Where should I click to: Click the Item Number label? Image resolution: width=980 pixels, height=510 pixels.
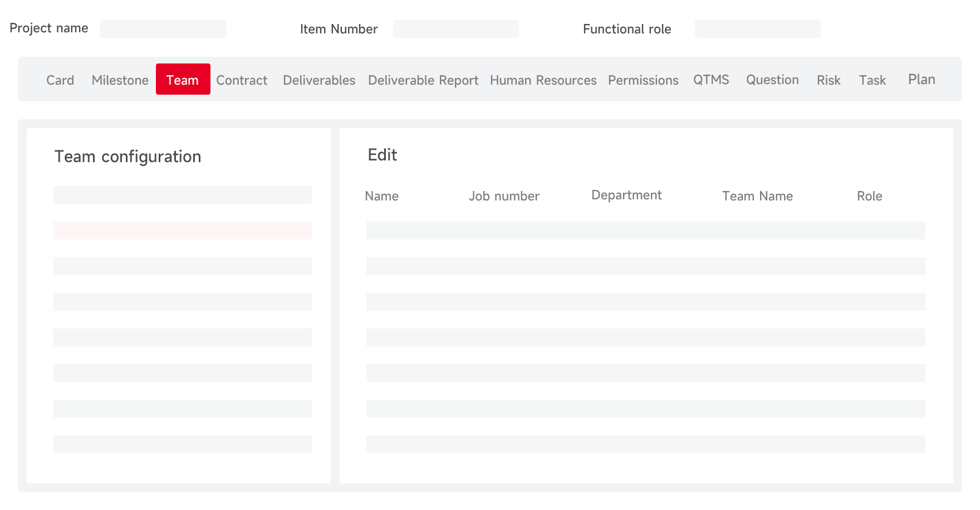[x=339, y=29]
